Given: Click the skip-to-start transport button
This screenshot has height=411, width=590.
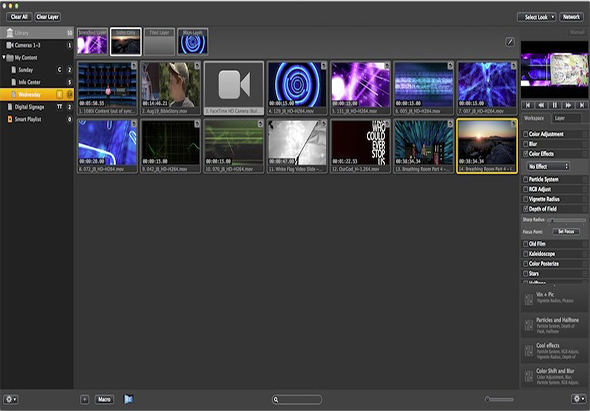Looking at the screenshot, I should pos(528,105).
